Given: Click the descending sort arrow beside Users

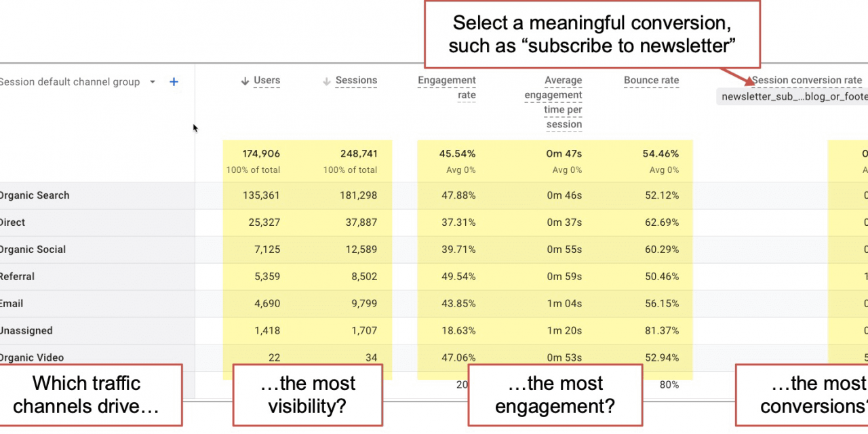Looking at the screenshot, I should [x=244, y=80].
